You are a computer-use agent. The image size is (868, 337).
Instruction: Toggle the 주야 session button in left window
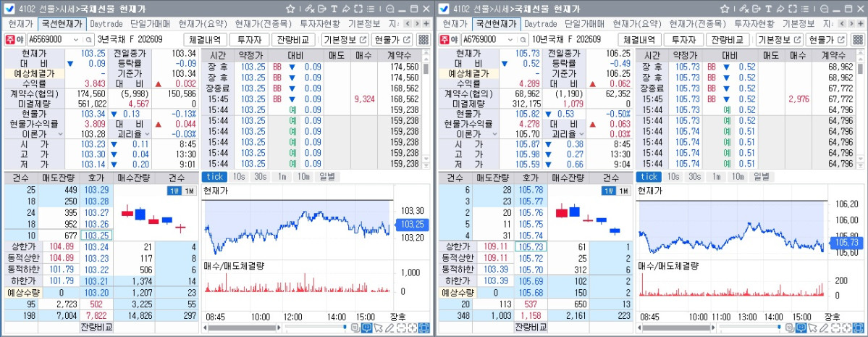pyautogui.click(x=15, y=40)
